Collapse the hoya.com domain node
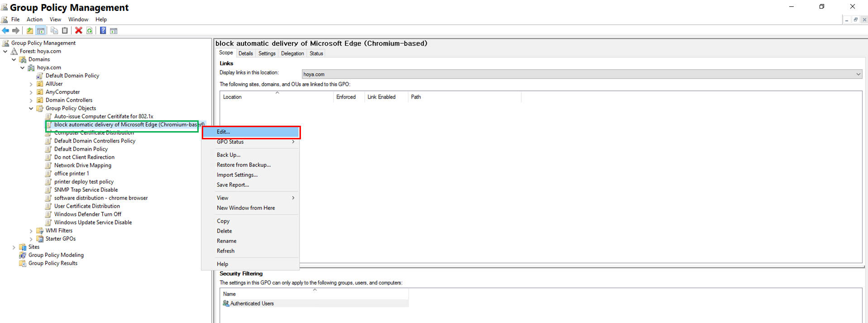 [x=23, y=68]
